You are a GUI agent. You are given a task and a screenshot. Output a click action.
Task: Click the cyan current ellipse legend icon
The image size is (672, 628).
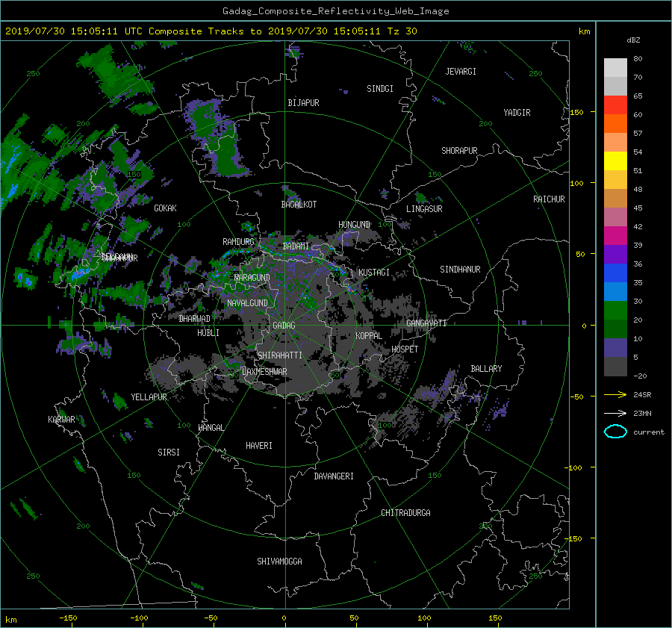coord(615,432)
